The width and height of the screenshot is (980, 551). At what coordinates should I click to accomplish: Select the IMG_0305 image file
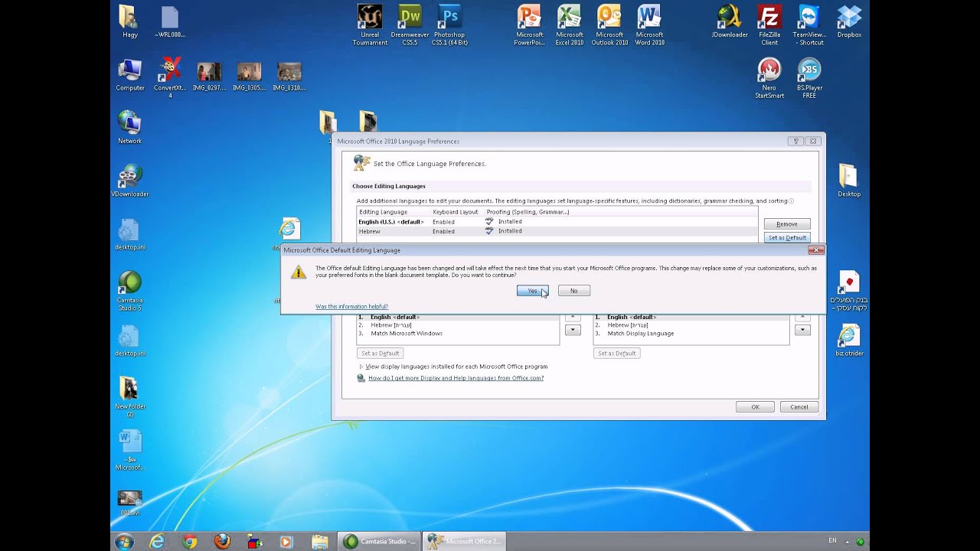(x=249, y=77)
